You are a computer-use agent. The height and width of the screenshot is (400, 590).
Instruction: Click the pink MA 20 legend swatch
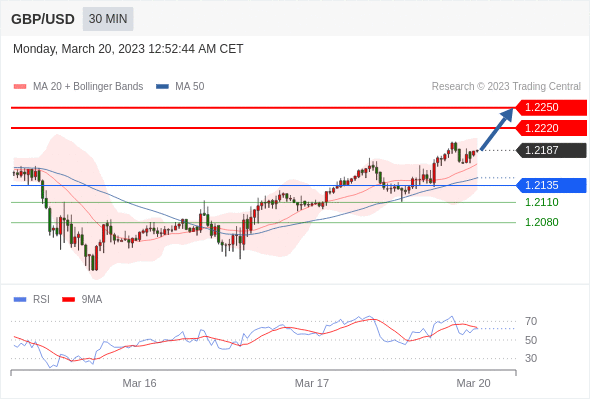(x=20, y=87)
